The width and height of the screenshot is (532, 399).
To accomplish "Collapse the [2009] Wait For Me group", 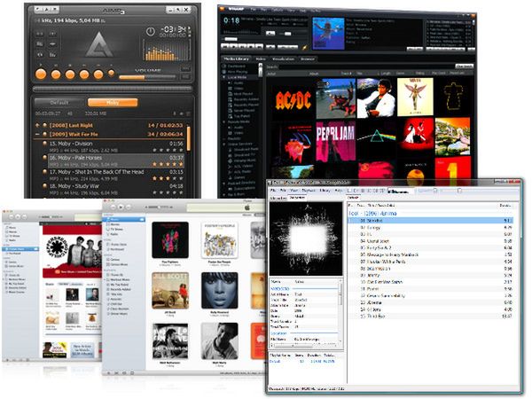I will click(37, 134).
